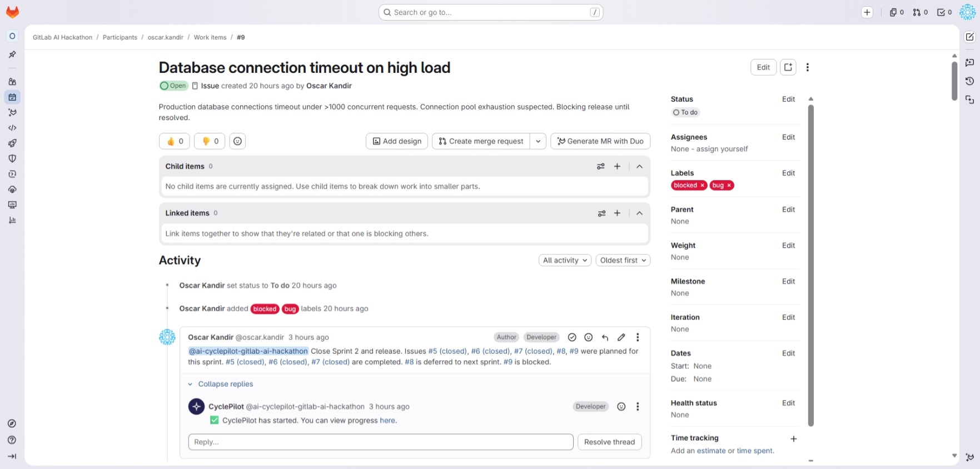Edit Oscar Kandir's comment pencil icon
This screenshot has height=469, width=980.
[621, 337]
